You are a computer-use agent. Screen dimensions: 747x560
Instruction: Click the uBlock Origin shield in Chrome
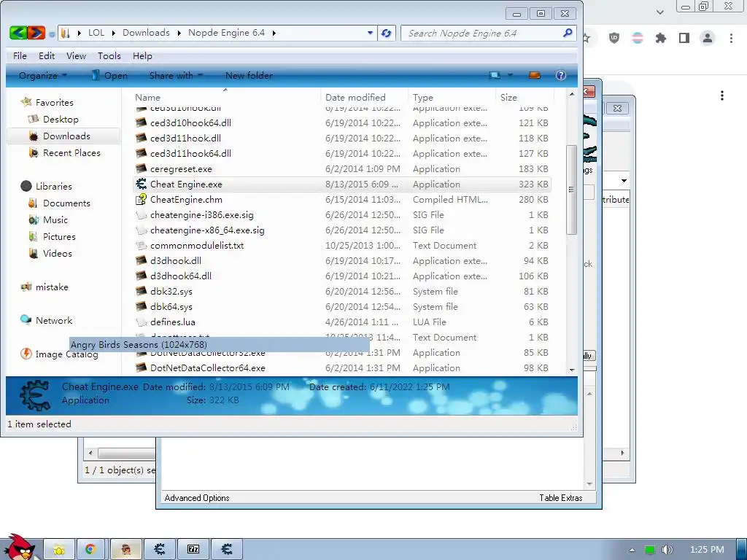coord(614,38)
